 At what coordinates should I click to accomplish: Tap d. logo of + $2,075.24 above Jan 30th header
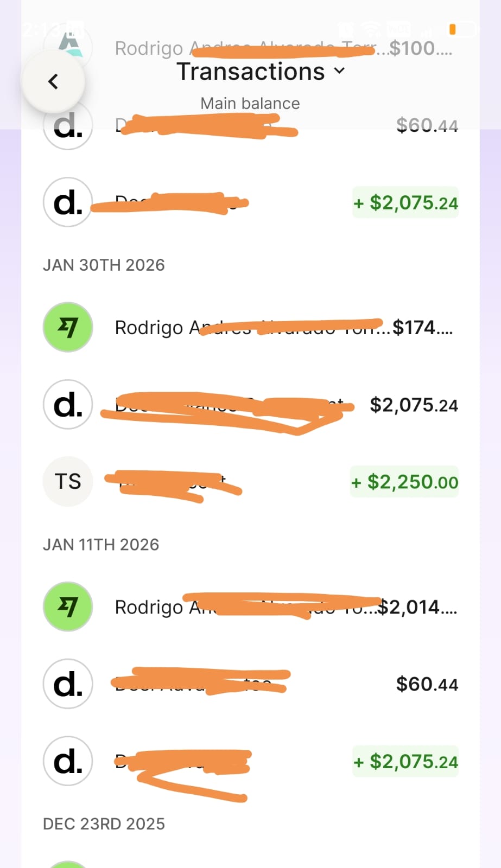(x=68, y=202)
